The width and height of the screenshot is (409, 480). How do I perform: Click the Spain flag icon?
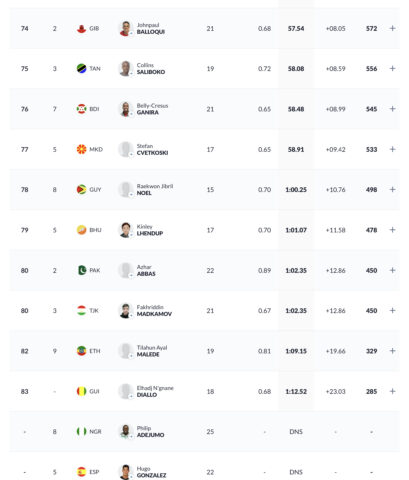click(x=82, y=472)
